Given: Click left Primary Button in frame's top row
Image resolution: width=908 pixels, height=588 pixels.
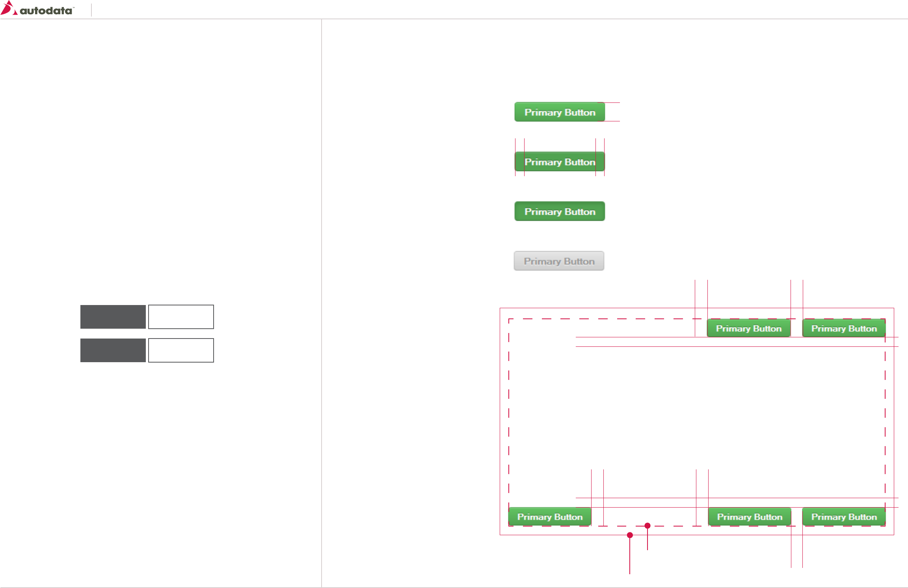Looking at the screenshot, I should (x=748, y=328).
